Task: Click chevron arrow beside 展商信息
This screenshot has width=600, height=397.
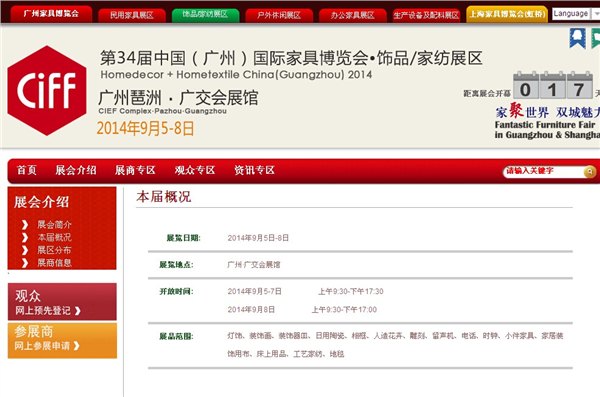Action: pyautogui.click(x=25, y=263)
